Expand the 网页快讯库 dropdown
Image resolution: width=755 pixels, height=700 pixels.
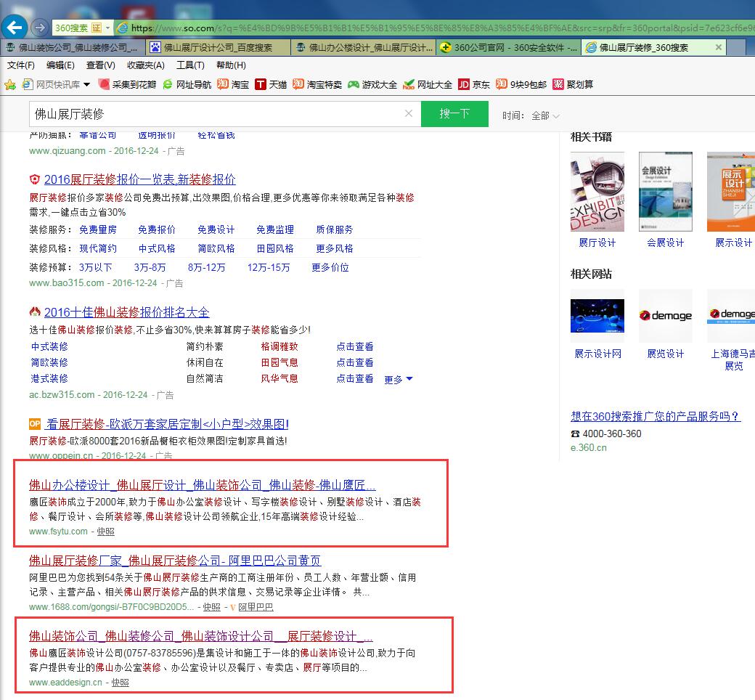tap(86, 84)
